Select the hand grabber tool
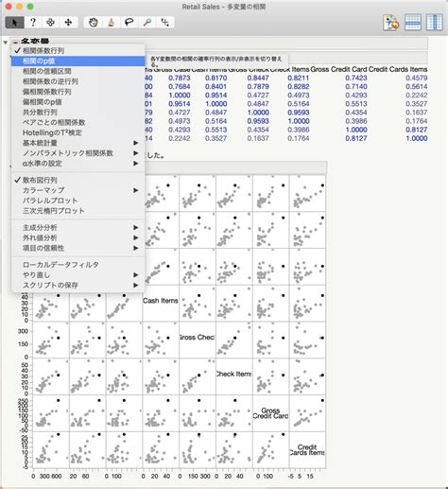The height and width of the screenshot is (489, 448). coord(93,23)
